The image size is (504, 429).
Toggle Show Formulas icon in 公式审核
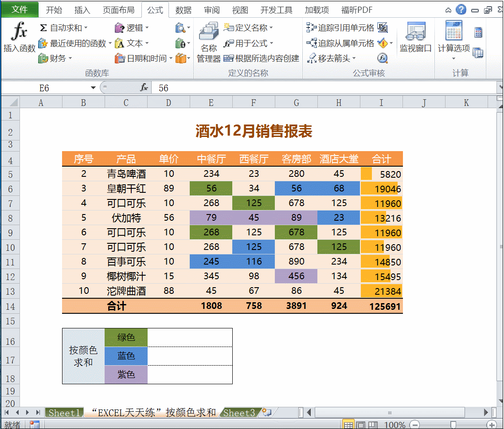coord(383,27)
